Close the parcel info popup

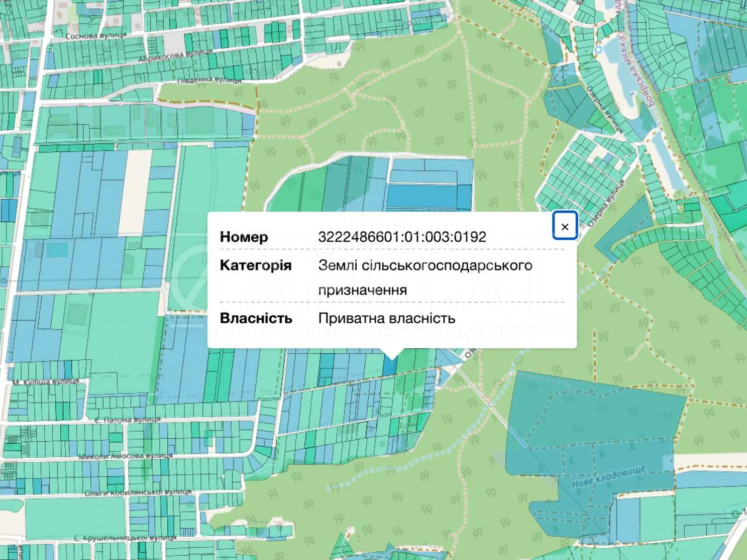pyautogui.click(x=565, y=226)
